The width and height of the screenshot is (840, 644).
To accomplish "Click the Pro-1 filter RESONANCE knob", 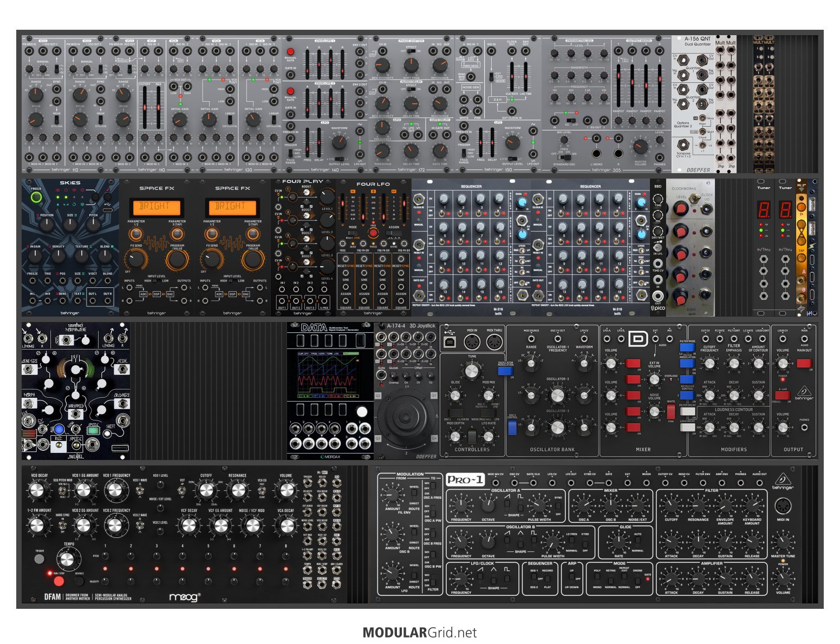I will tap(698, 506).
